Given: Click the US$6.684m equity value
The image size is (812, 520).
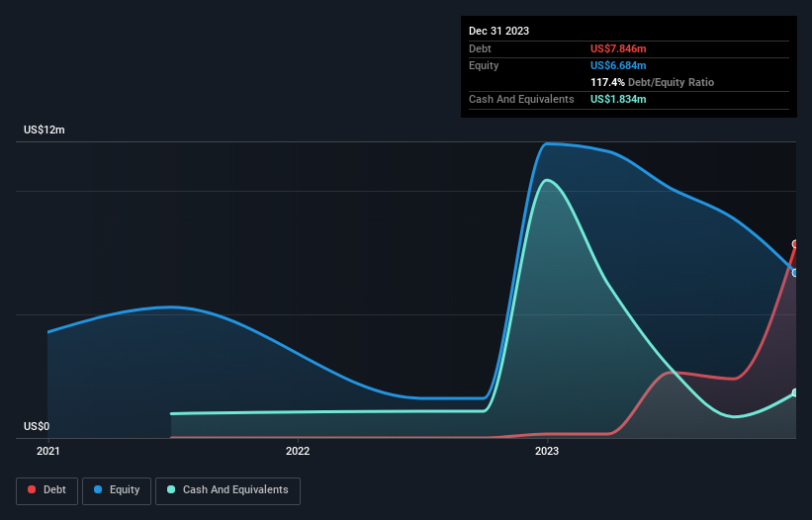Looking at the screenshot, I should click(618, 65).
